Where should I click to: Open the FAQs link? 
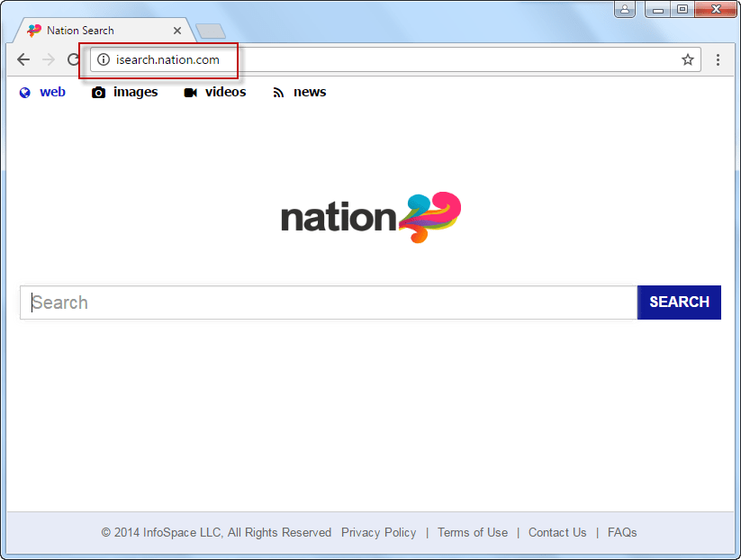pyautogui.click(x=622, y=533)
